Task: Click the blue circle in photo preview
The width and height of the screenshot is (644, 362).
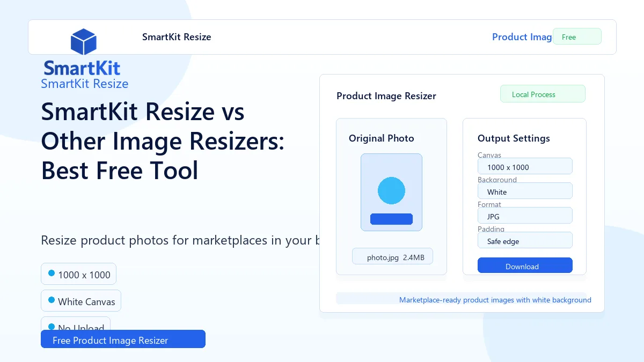Action: pos(391,190)
